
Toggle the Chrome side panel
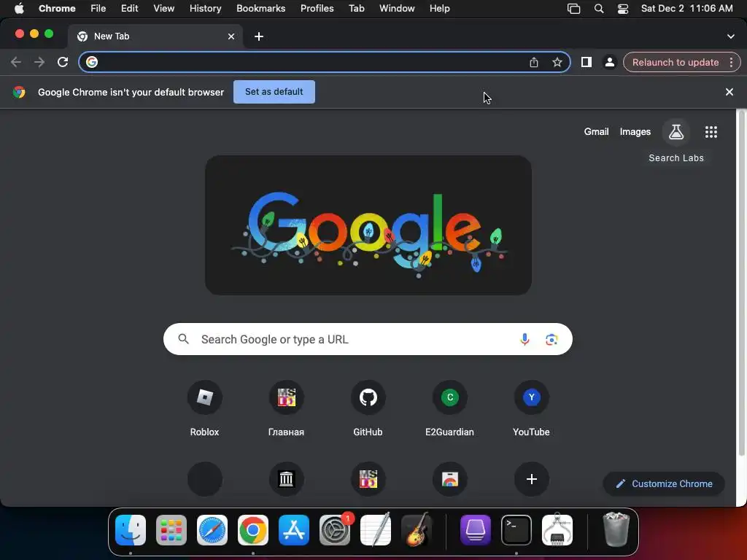pyautogui.click(x=586, y=62)
